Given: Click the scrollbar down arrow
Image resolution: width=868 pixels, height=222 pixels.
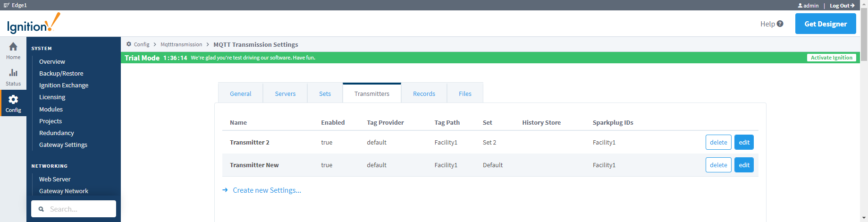Looking at the screenshot, I should (864, 218).
